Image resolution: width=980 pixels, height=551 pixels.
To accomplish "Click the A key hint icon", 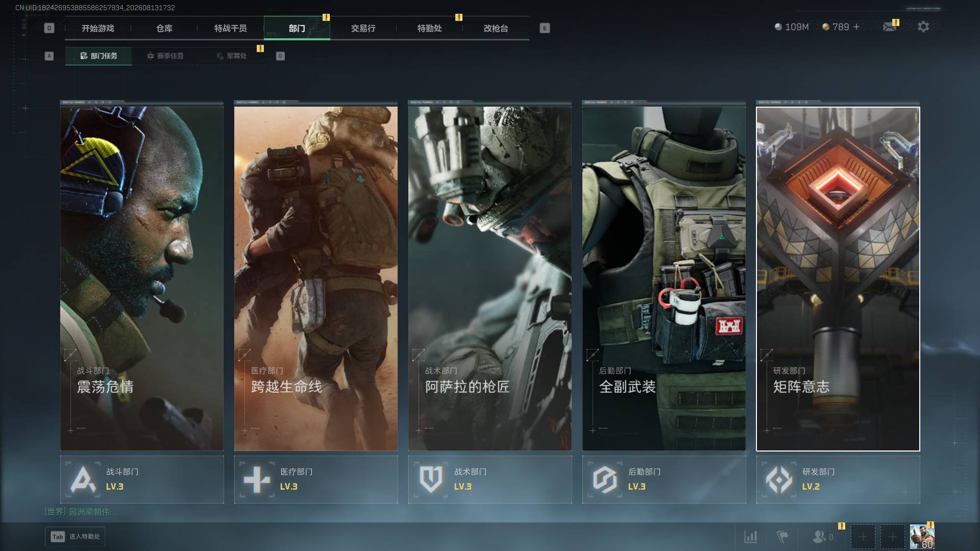I will click(x=49, y=56).
